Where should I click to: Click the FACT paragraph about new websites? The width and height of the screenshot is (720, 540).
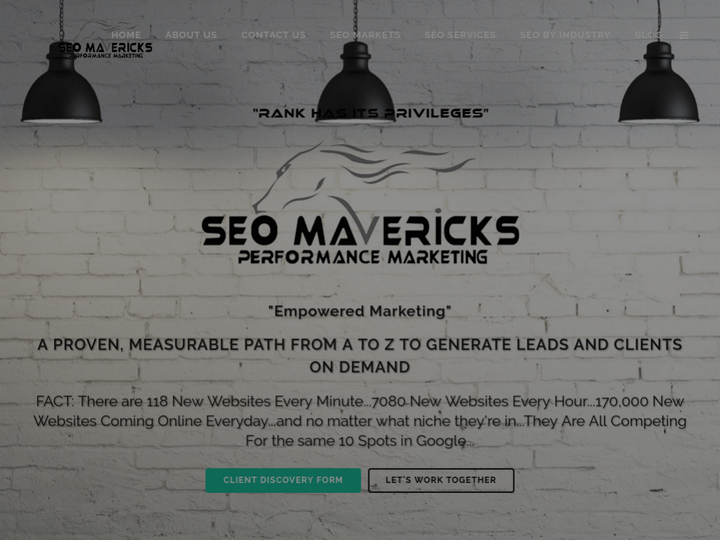[x=360, y=421]
